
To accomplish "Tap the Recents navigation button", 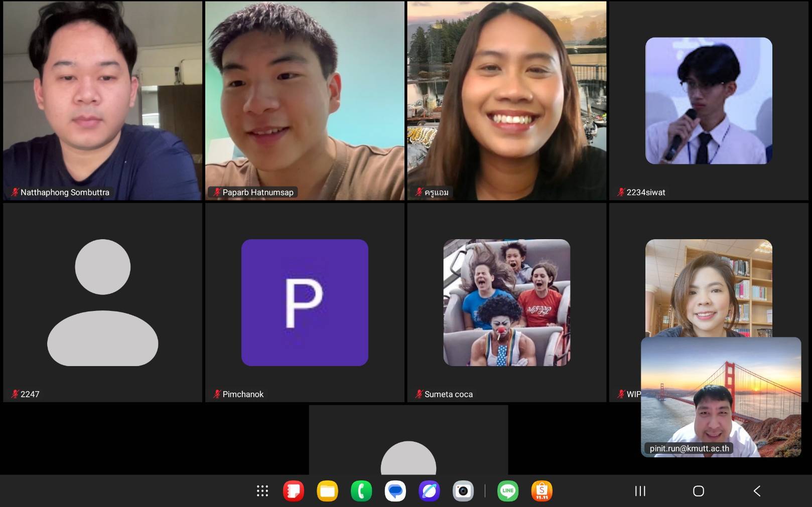I will click(x=640, y=491).
